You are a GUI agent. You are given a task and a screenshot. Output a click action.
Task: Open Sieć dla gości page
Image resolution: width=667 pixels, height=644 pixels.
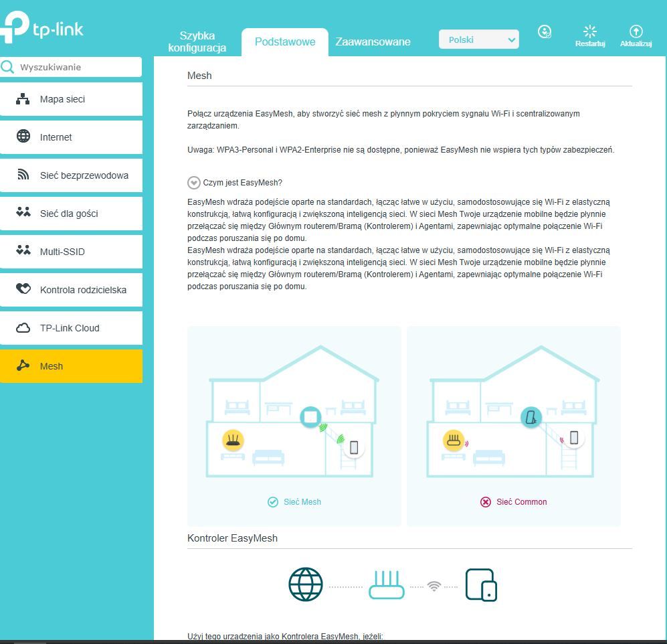click(71, 214)
